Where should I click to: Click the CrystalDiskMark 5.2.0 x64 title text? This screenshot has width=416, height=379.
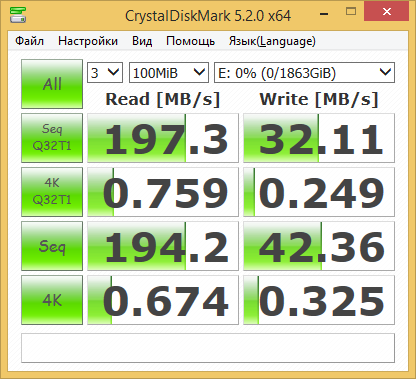[208, 16]
